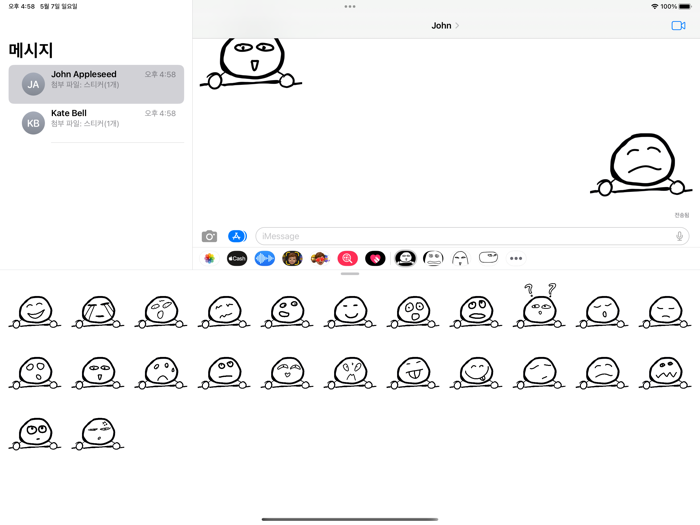Send the simple smiling face sticker
Image resolution: width=700 pixels, height=525 pixels.
(x=350, y=312)
